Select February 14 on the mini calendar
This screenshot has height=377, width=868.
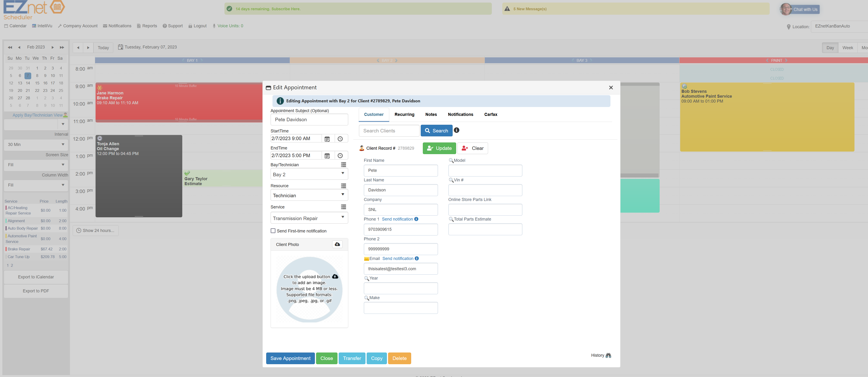(28, 83)
